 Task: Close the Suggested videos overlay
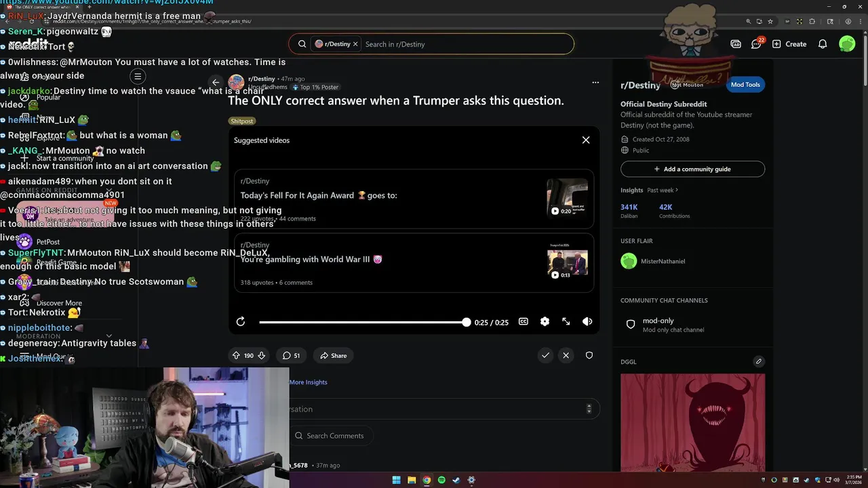pyautogui.click(x=586, y=140)
